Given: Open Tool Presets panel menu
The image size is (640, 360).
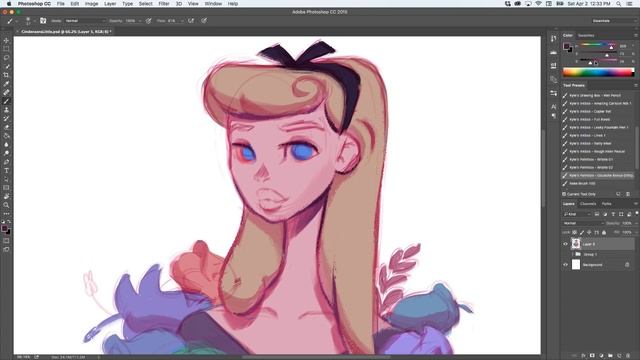Looking at the screenshot, I should point(636,85).
